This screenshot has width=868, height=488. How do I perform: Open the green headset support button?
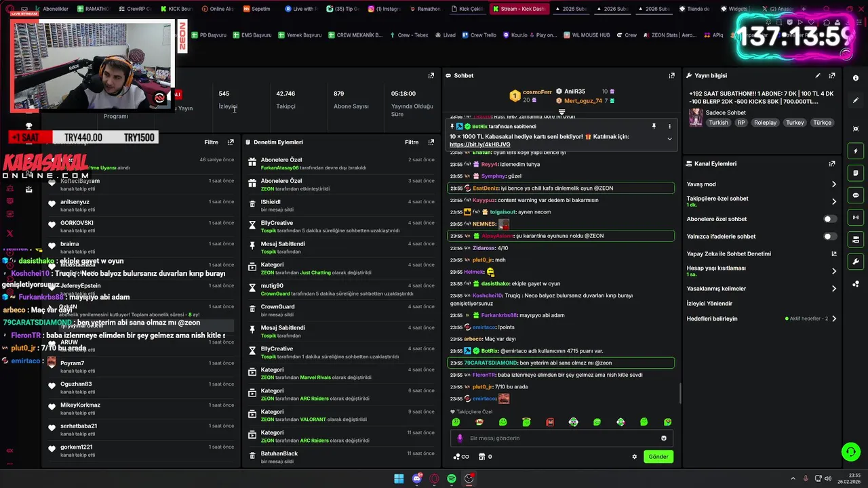coord(850,451)
